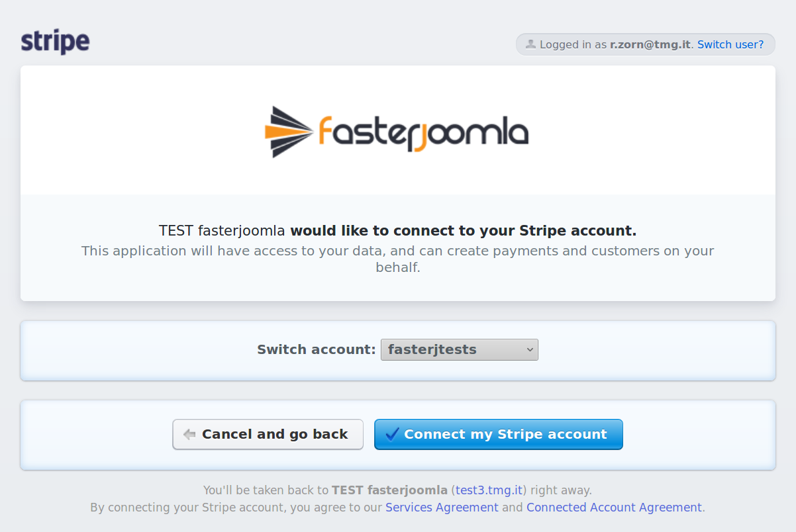Click the gray back arrow icon on Cancel button
The height and width of the screenshot is (532, 796).
189,434
